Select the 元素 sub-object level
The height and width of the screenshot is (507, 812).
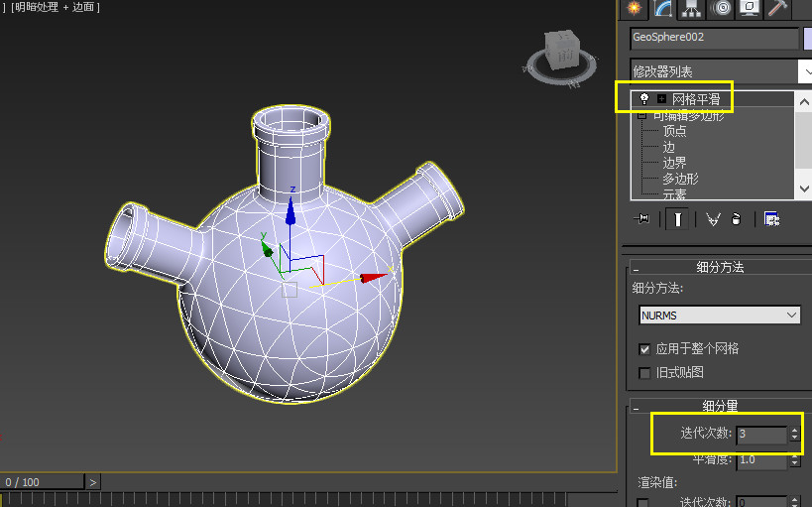pos(674,193)
